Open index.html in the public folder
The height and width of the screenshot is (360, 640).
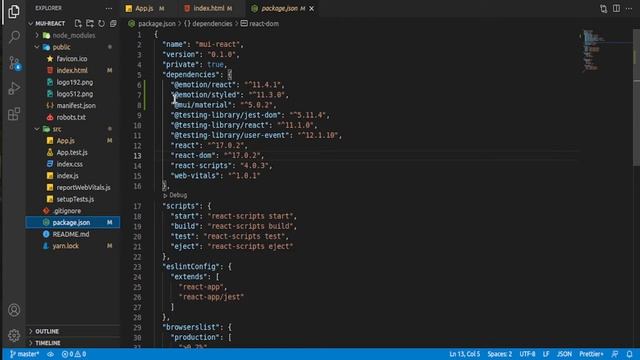[x=73, y=71]
